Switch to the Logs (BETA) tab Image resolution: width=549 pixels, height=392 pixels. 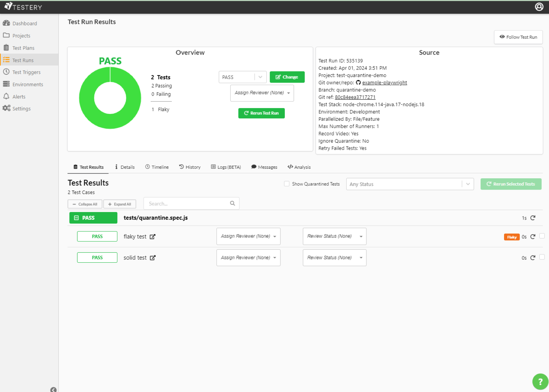[x=226, y=167]
